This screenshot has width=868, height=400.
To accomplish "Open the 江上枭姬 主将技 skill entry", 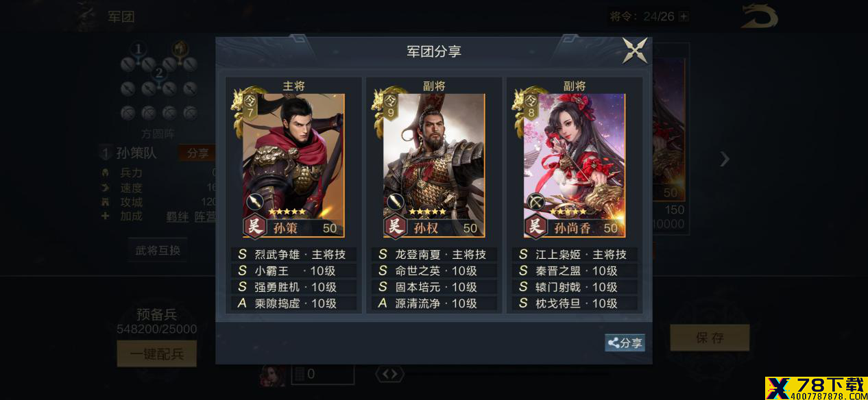I will coord(575,254).
